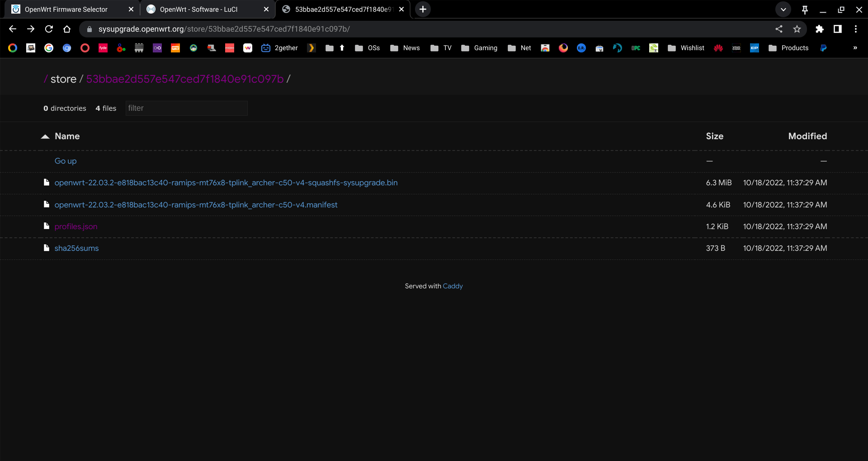Switch to the OpenWrt Firmware Selector tab
The width and height of the screenshot is (868, 461).
[67, 9]
